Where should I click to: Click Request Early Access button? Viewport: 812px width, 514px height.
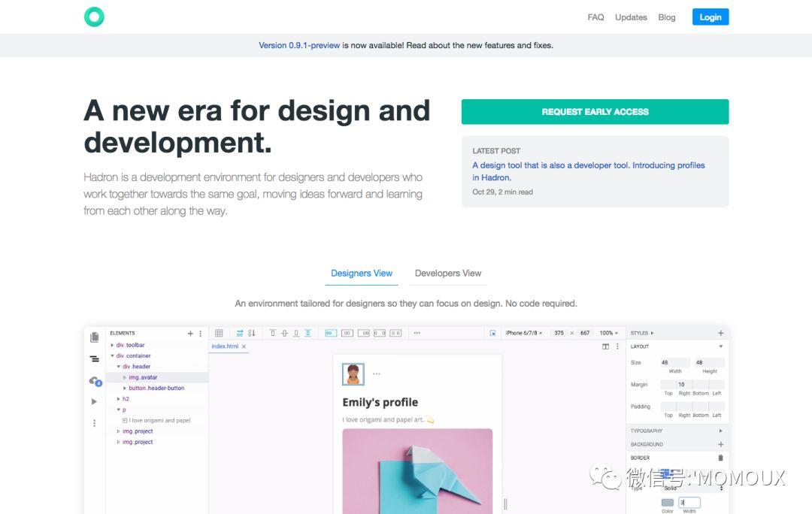tap(595, 112)
